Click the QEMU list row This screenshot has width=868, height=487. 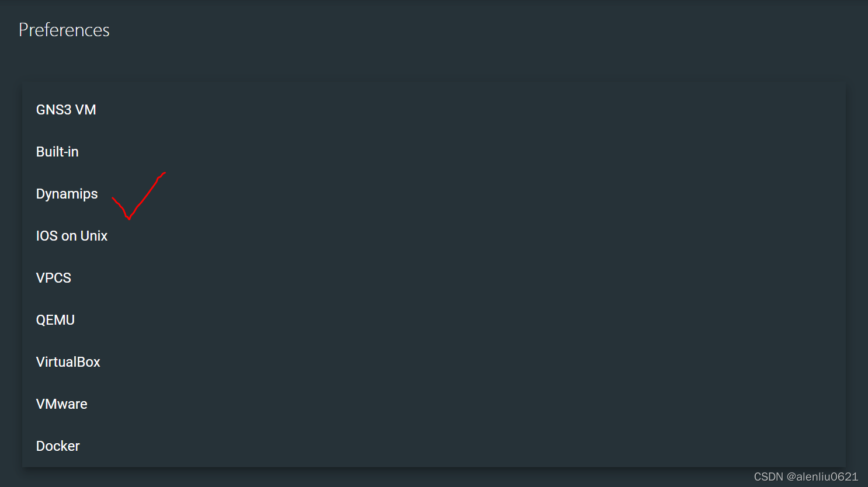coord(434,320)
